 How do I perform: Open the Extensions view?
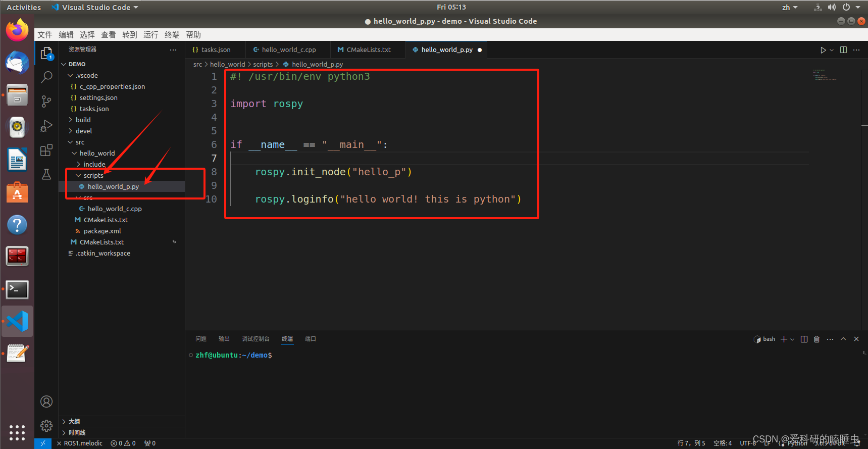click(46, 150)
